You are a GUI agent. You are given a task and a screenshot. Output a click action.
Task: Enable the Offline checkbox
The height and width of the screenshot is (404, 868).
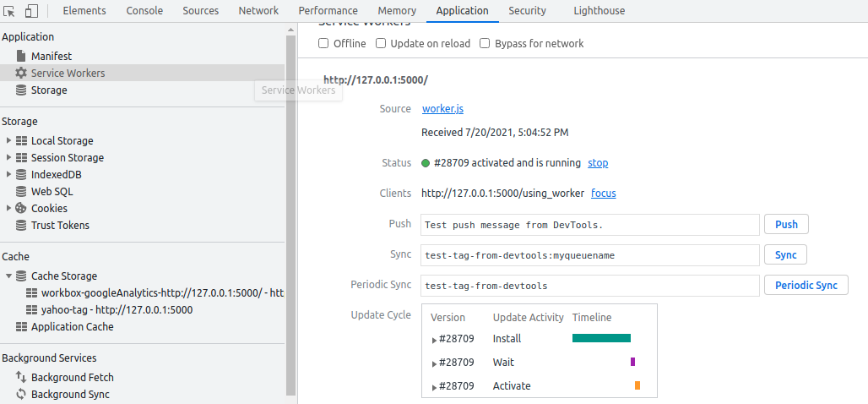click(x=323, y=43)
